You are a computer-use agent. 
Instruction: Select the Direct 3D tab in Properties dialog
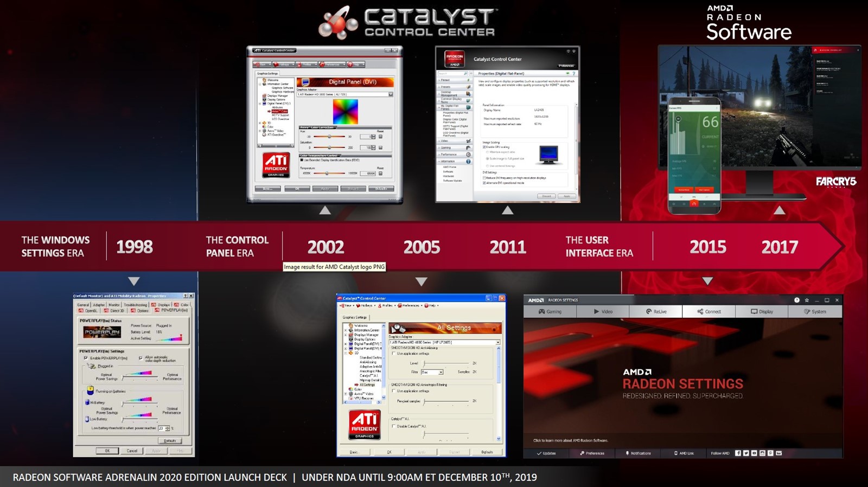[x=114, y=311]
